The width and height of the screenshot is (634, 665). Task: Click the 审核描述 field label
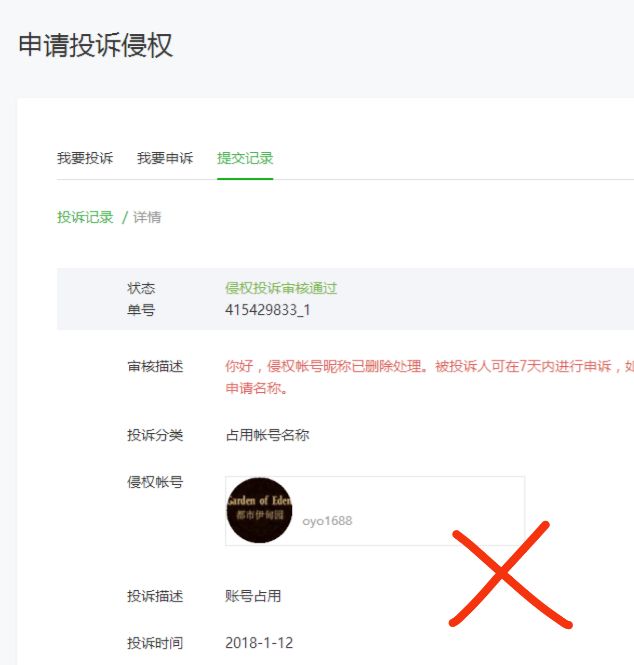click(x=155, y=366)
